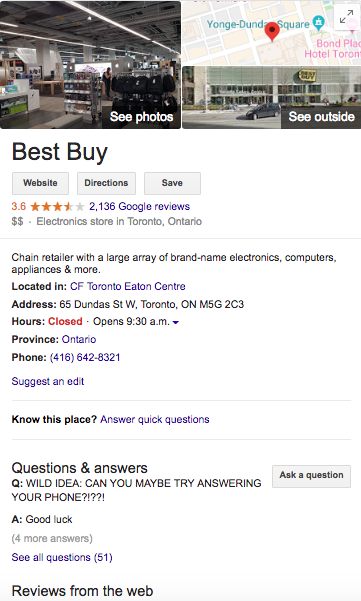Show 4 more answers
Viewport: 361px width, 601px height.
(52, 539)
